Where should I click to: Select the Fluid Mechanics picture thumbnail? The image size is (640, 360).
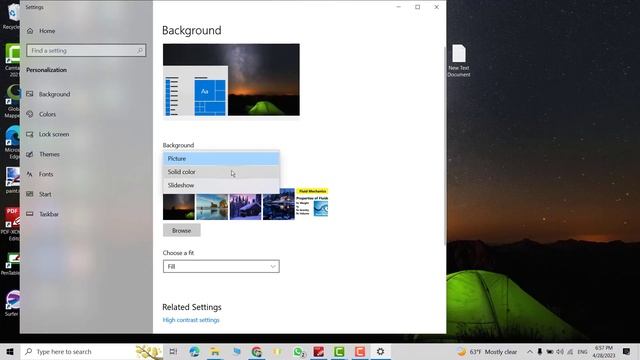click(312, 202)
